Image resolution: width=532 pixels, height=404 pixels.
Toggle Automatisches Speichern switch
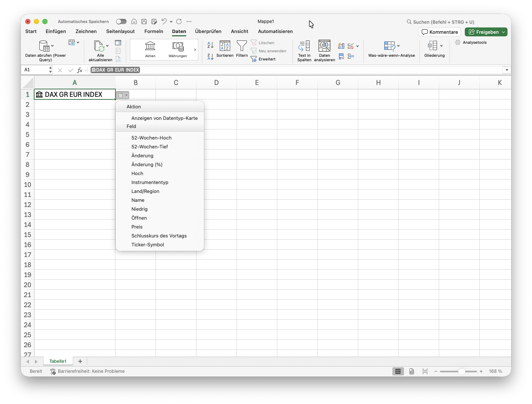121,22
